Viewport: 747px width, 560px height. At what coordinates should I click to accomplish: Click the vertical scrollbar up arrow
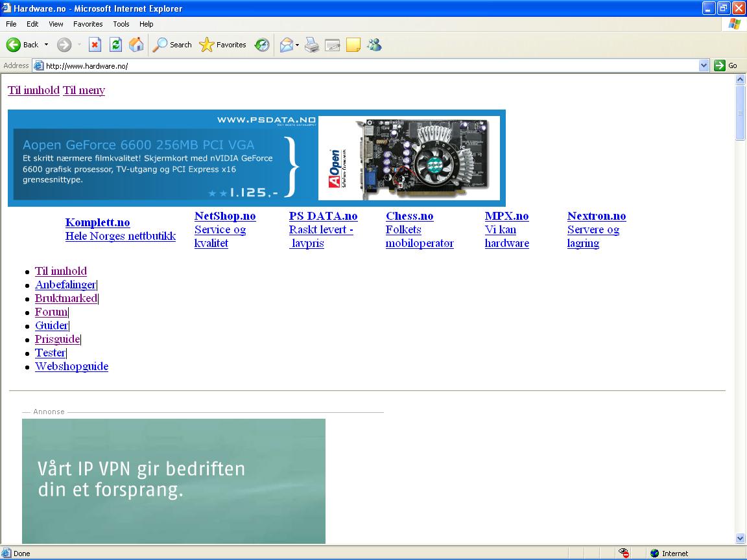tap(740, 79)
